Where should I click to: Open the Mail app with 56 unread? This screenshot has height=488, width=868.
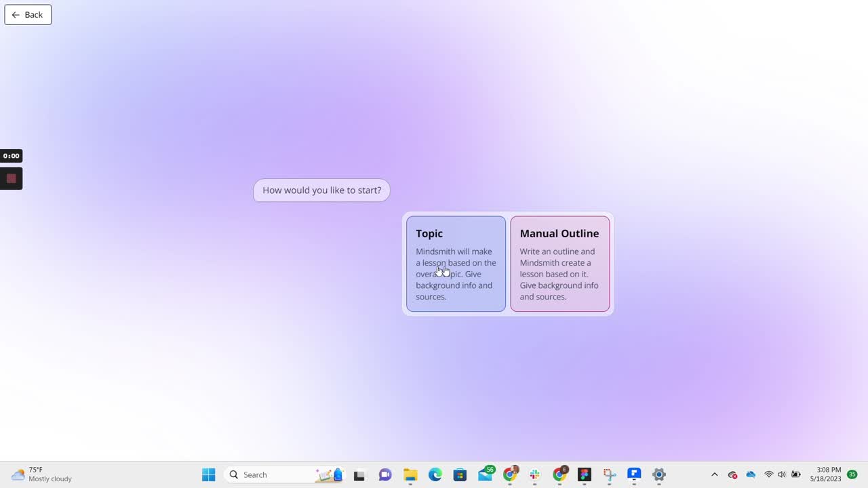click(x=484, y=476)
